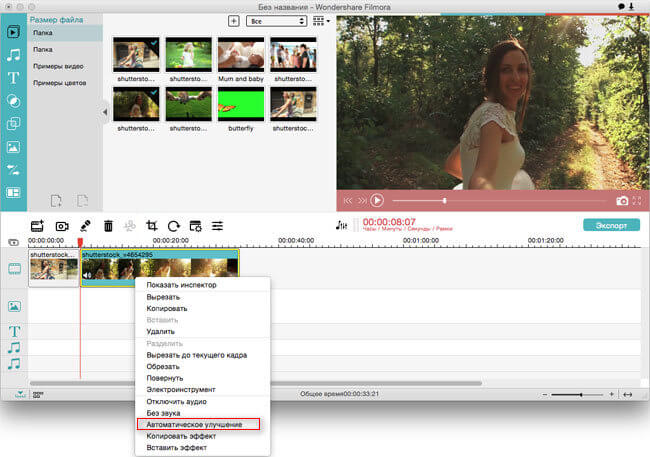Take a snapshot with camera icon
The height and width of the screenshot is (457, 650).
[622, 201]
